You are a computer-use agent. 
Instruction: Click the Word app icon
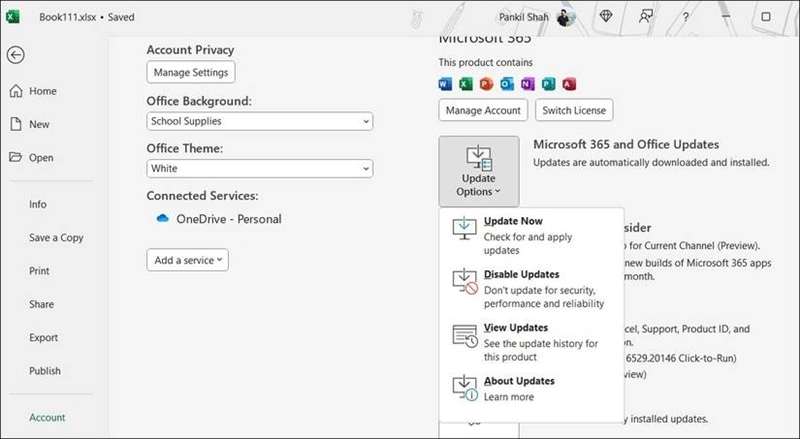click(x=446, y=83)
